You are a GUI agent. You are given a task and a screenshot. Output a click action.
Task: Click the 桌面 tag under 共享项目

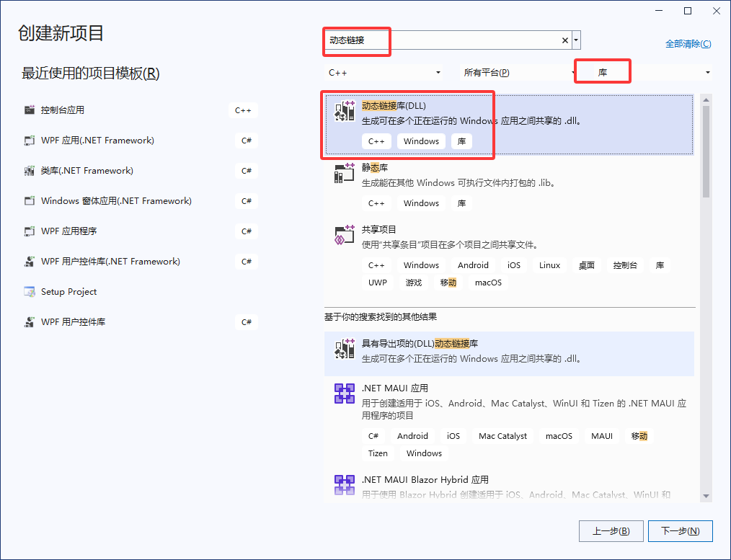pos(587,265)
